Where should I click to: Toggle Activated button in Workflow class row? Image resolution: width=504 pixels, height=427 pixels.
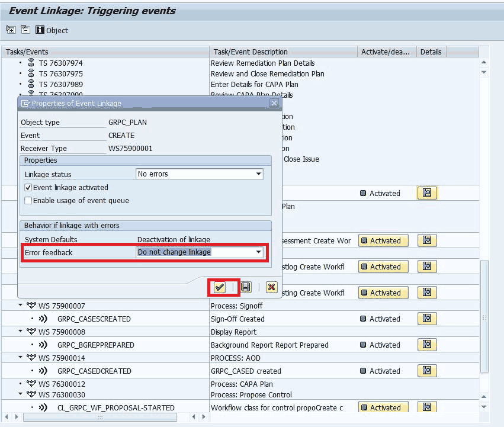[383, 407]
